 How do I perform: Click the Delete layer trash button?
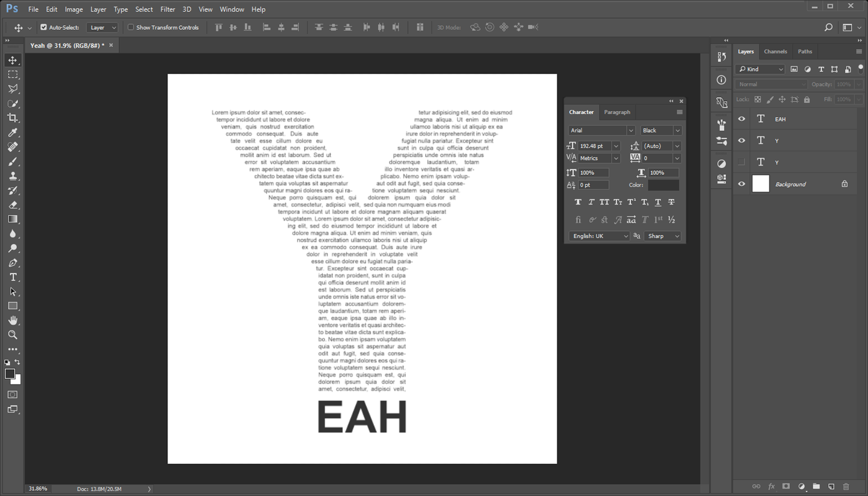[846, 486]
